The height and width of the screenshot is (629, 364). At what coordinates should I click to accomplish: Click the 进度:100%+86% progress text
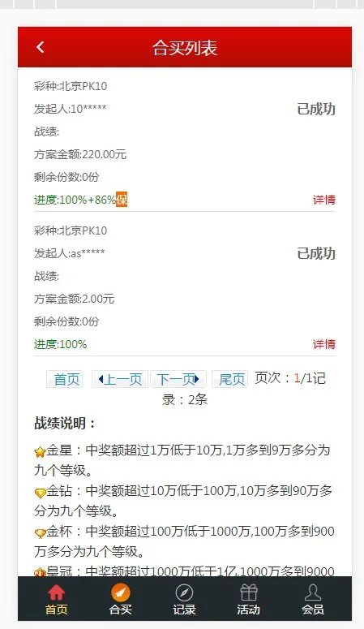coord(75,200)
